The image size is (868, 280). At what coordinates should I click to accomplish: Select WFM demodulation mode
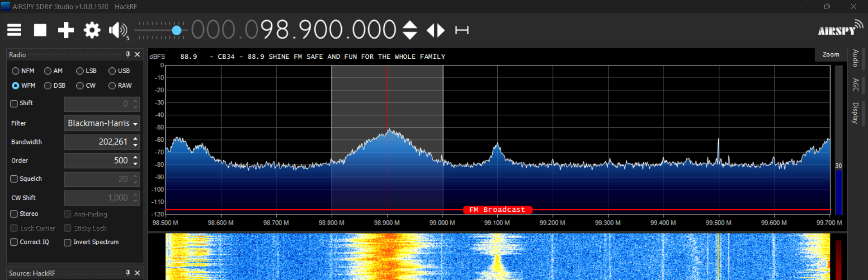coord(24,85)
